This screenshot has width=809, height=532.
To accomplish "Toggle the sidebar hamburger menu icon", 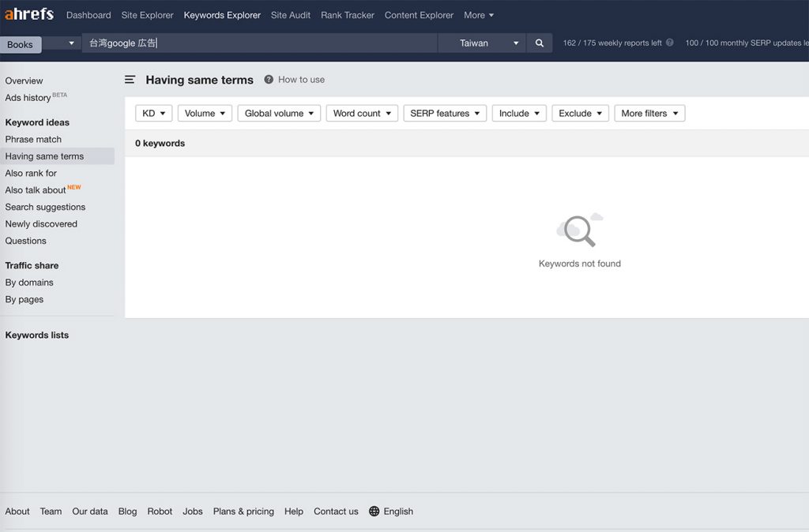I will click(130, 80).
